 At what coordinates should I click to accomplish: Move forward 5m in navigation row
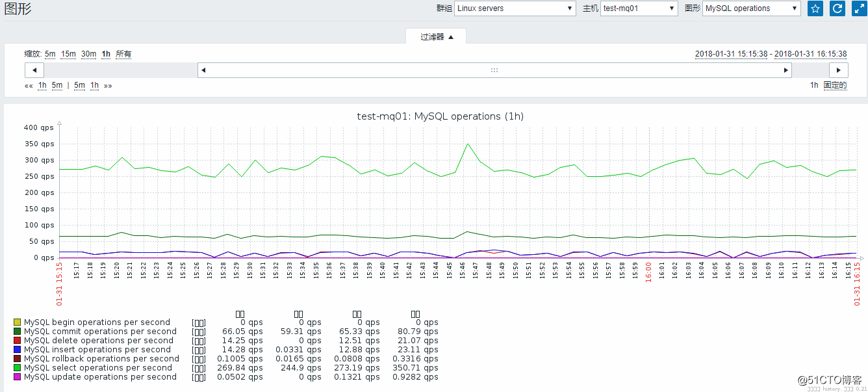click(79, 85)
